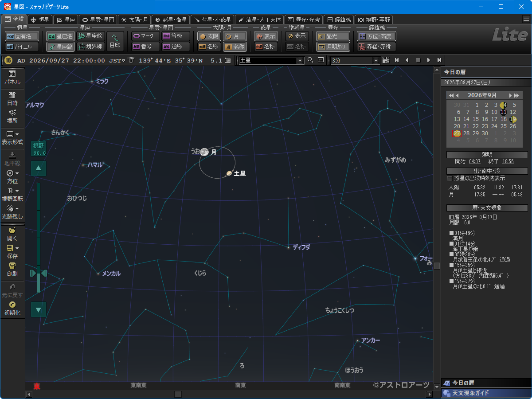Click 土星 Saturn in the star chart

point(229,173)
